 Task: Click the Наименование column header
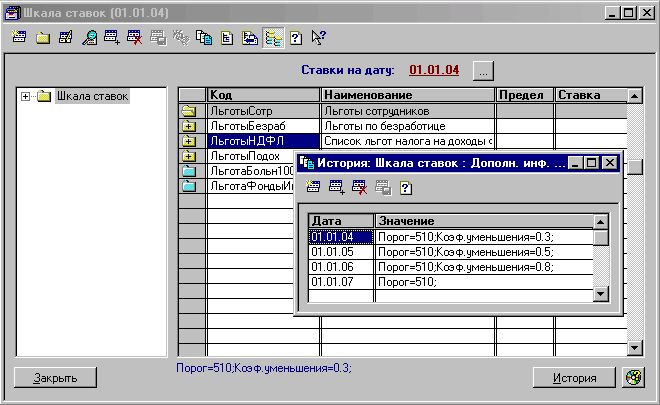coord(407,95)
